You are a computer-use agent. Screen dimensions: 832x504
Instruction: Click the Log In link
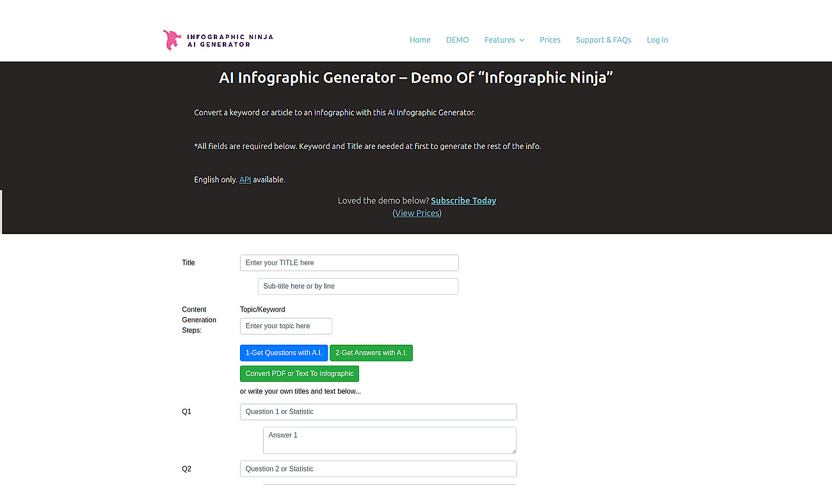pyautogui.click(x=657, y=40)
